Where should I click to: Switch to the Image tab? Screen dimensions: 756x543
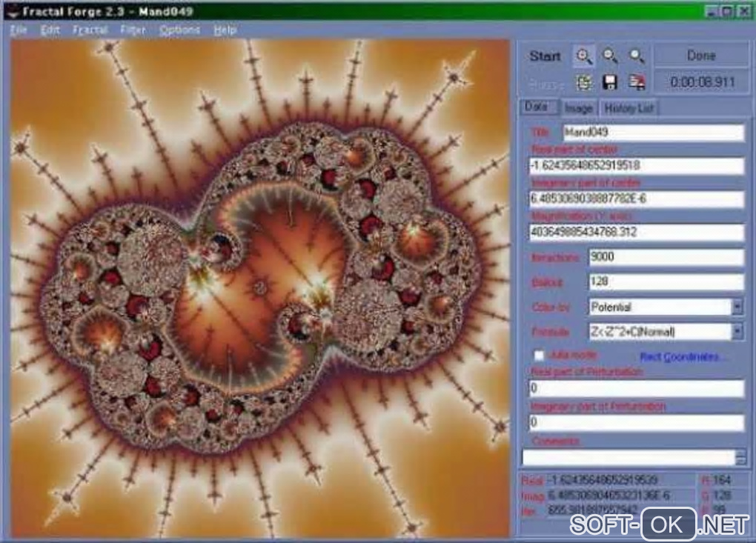coord(578,108)
